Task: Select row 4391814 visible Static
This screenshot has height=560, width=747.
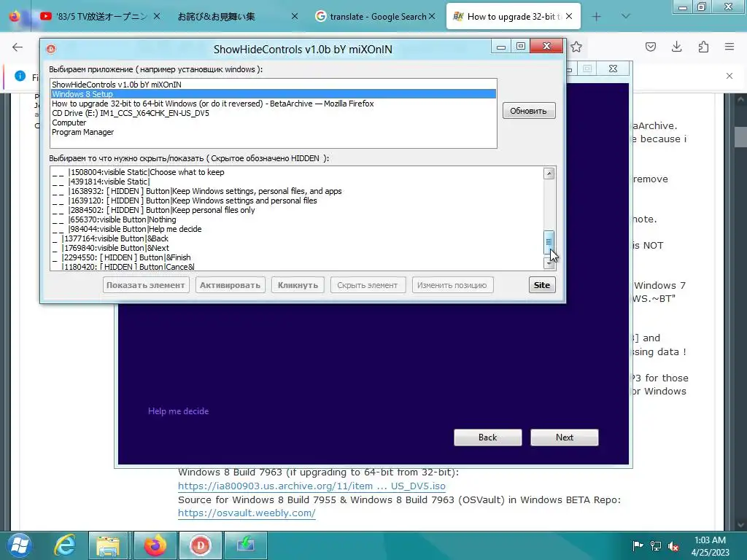Action: pos(296,182)
